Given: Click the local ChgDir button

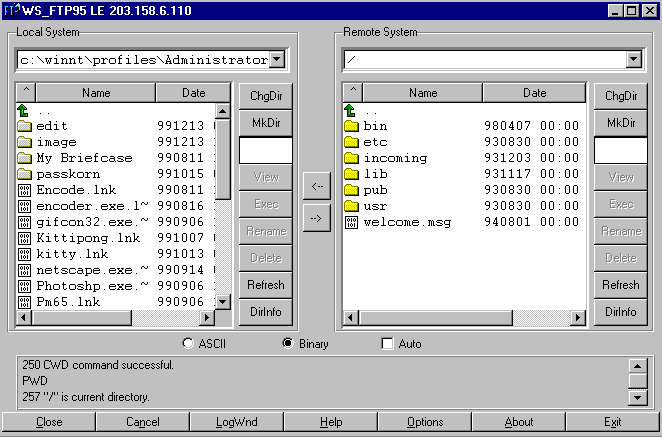Looking at the screenshot, I should click(x=266, y=96).
